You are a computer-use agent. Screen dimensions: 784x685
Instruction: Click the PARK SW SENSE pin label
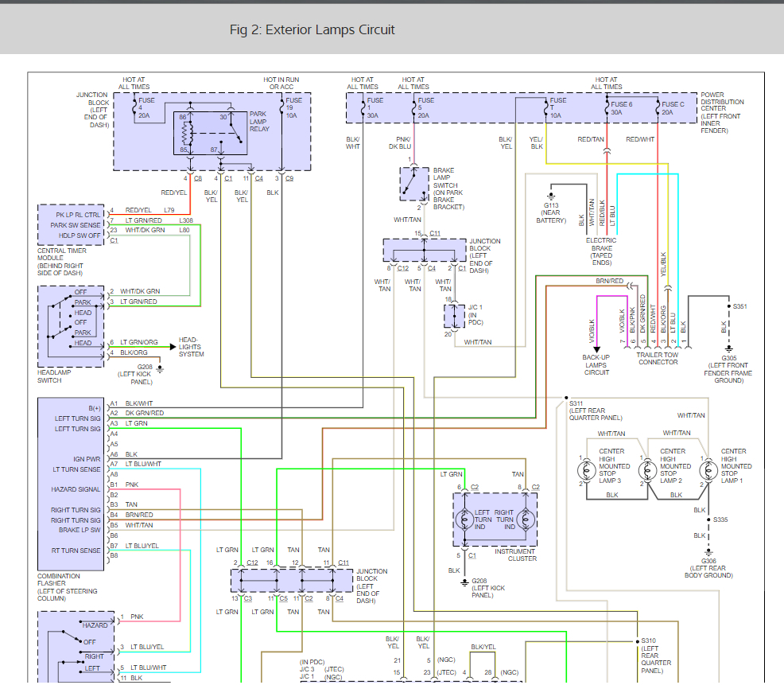(75, 225)
